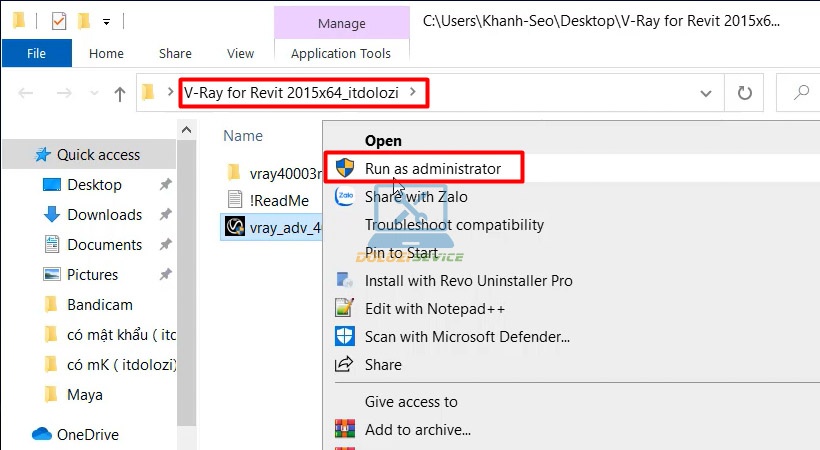Open the Share ribbon tab
Screen dimensions: 820x450
[x=175, y=53]
